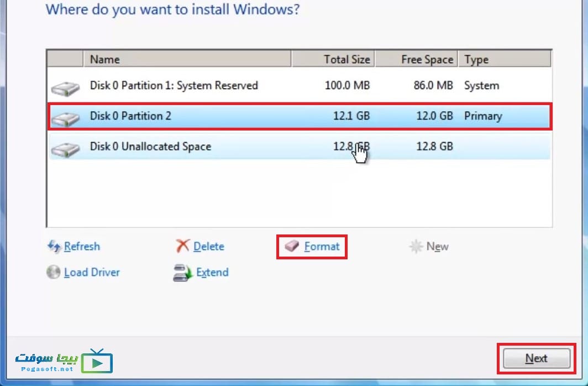Click drive icon of Disk 0 Partition 2
Viewport: 588px width, 386px height.
(65, 119)
